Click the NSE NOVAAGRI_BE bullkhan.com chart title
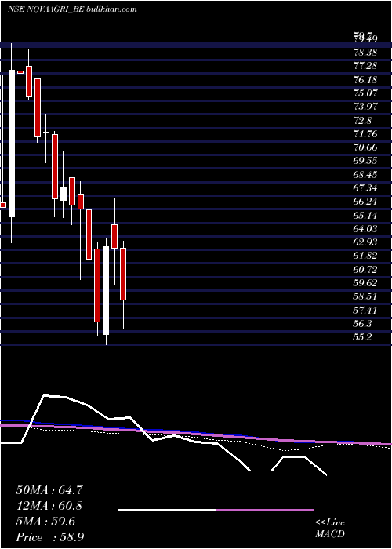This screenshot has height=549, width=392. pyautogui.click(x=72, y=9)
